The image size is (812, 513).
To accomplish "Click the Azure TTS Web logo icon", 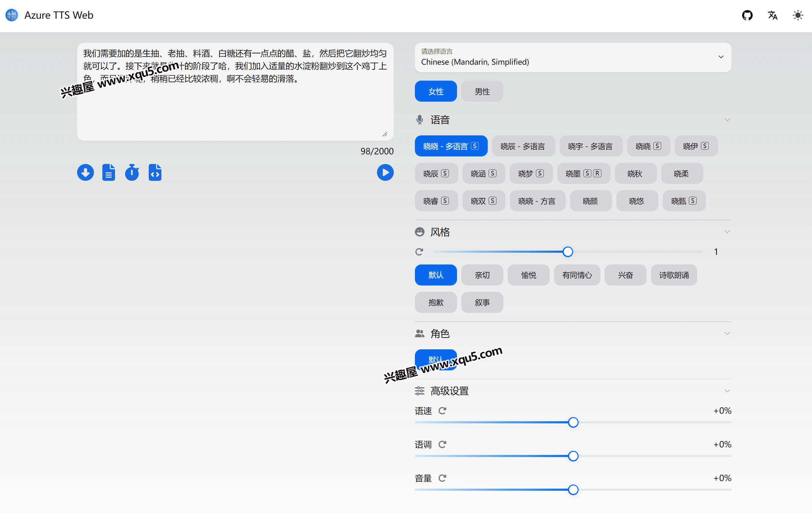I will coord(12,15).
